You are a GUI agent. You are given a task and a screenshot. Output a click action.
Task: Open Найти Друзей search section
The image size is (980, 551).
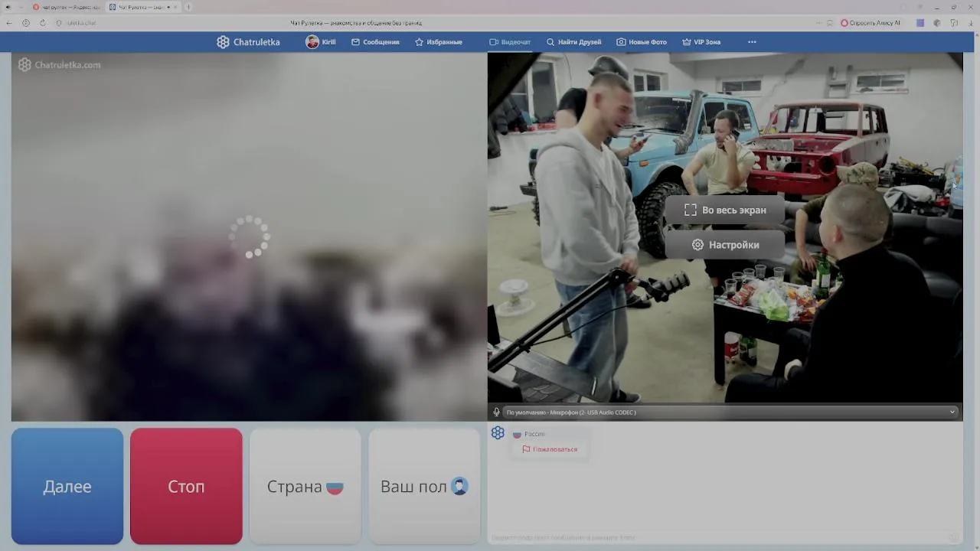pos(573,42)
